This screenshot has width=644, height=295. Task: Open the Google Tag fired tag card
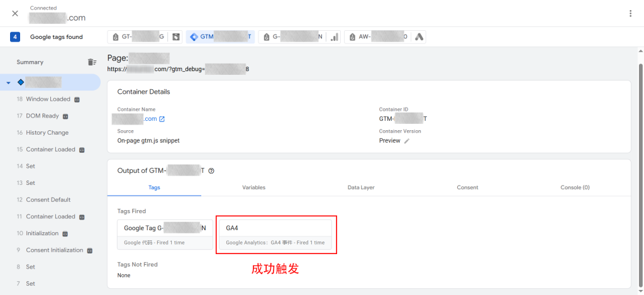[x=165, y=235]
